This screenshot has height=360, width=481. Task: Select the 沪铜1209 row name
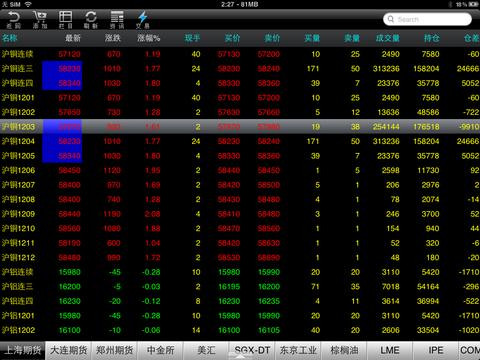coord(18,214)
